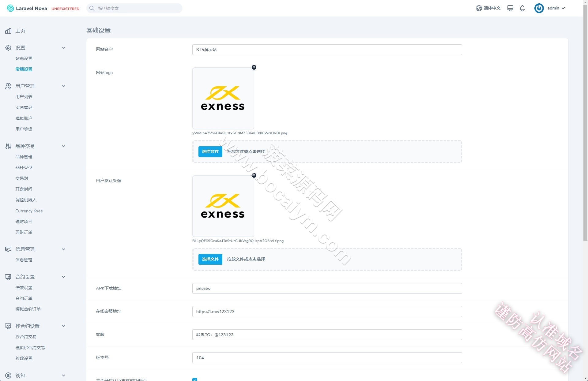The width and height of the screenshot is (588, 381).
Task: Open 模拟合约订单 in the sidebar
Action: [x=28, y=309]
